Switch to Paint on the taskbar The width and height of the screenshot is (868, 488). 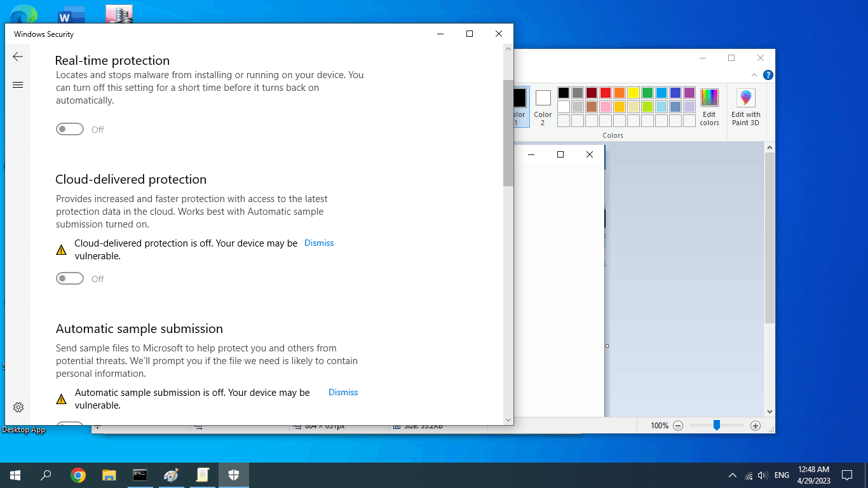coord(171,475)
